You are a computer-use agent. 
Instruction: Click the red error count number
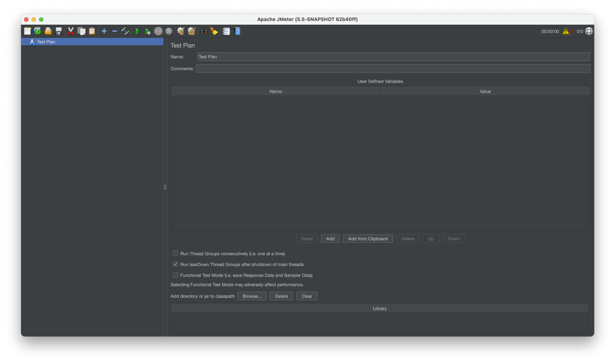pyautogui.click(x=573, y=32)
